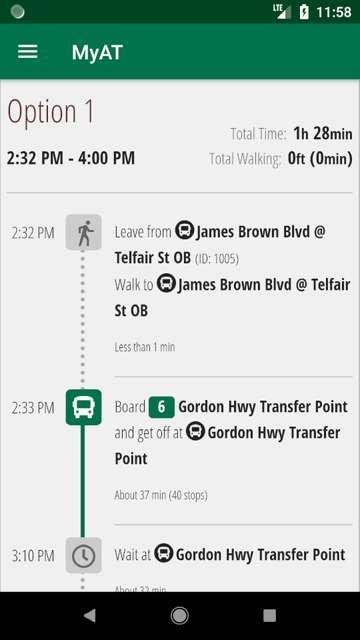Viewport: 360px width, 640px height.
Task: Tap the Android back navigation button
Action: coord(89,616)
